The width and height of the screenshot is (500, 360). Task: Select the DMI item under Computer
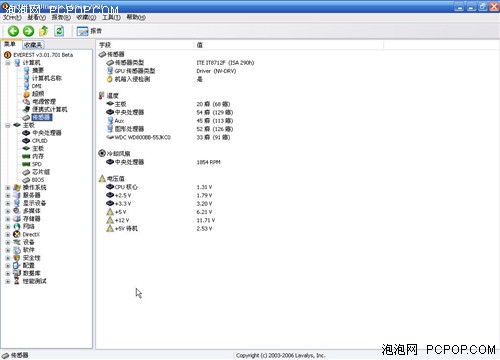37,86
